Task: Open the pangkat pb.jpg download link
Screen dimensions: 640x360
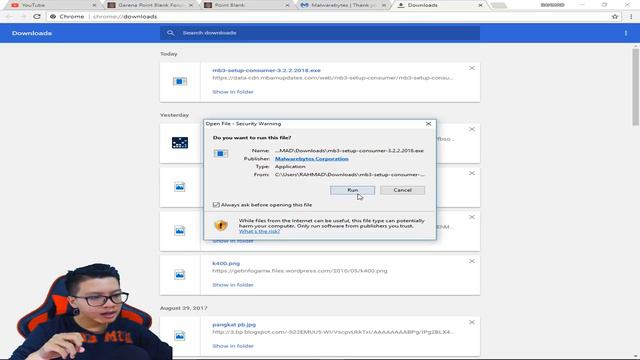Action: tap(234, 325)
